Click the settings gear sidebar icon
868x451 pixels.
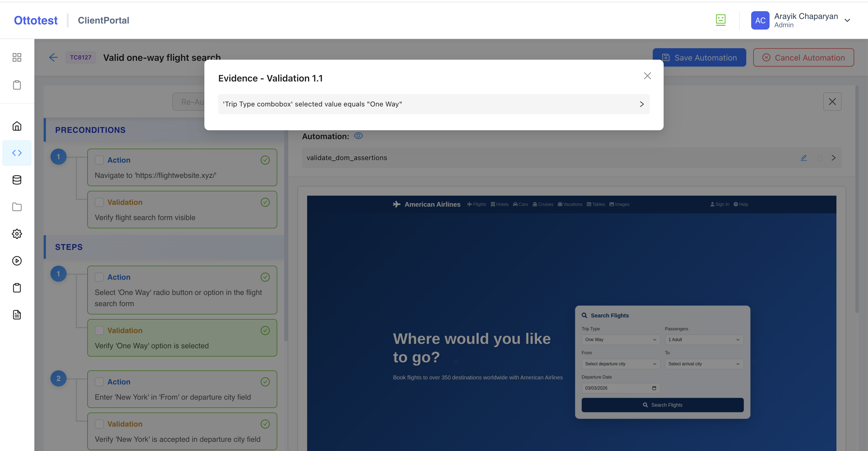pos(17,234)
